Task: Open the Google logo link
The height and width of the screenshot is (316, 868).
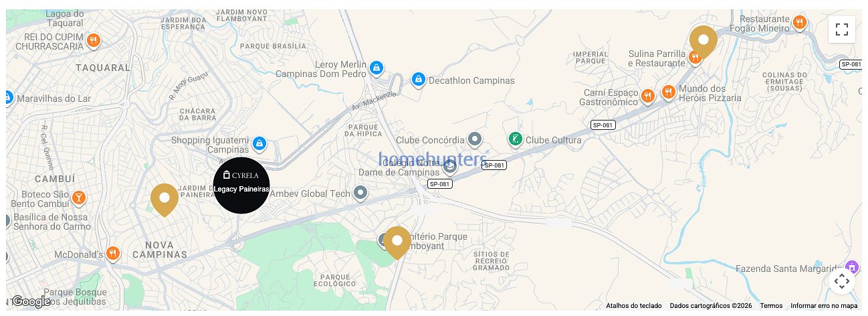Action: [x=31, y=302]
